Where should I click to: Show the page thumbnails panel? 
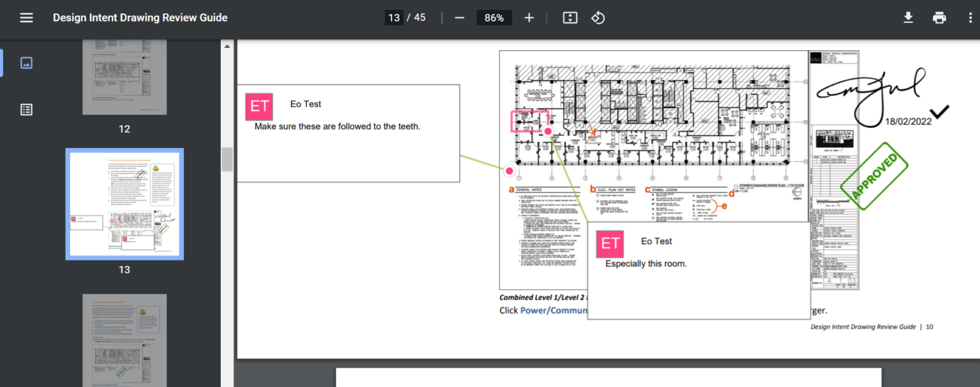pyautogui.click(x=26, y=63)
